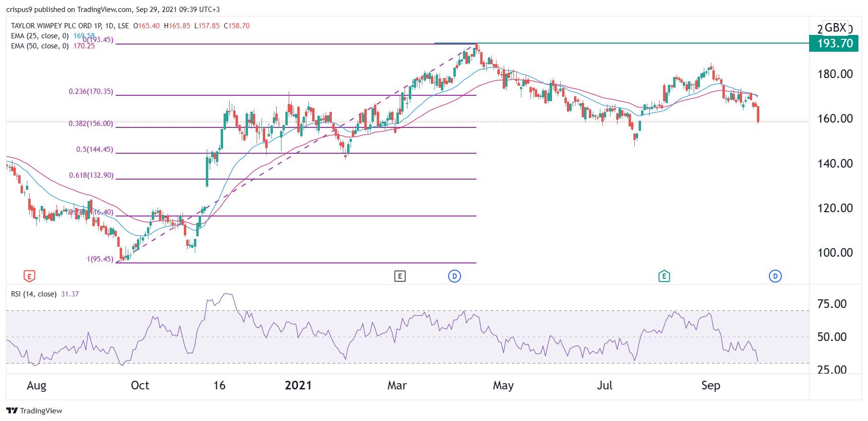
Task: Click the May label on time axis
Action: [503, 386]
